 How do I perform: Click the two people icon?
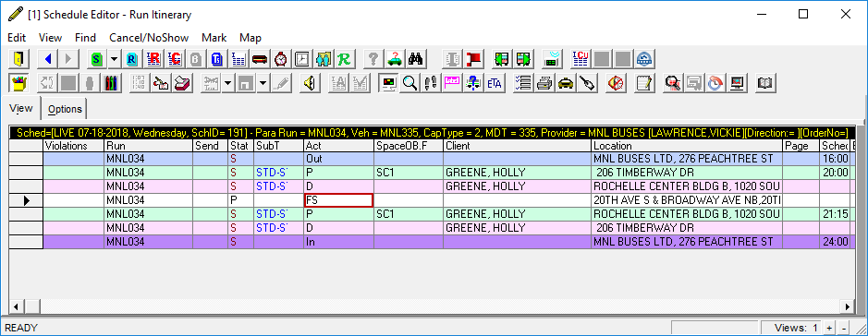click(x=324, y=58)
